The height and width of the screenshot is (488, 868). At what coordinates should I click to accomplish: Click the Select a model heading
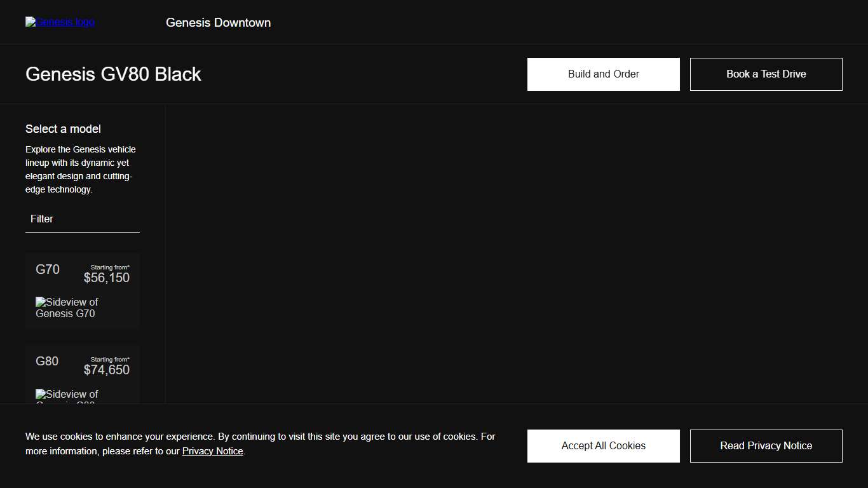63,129
